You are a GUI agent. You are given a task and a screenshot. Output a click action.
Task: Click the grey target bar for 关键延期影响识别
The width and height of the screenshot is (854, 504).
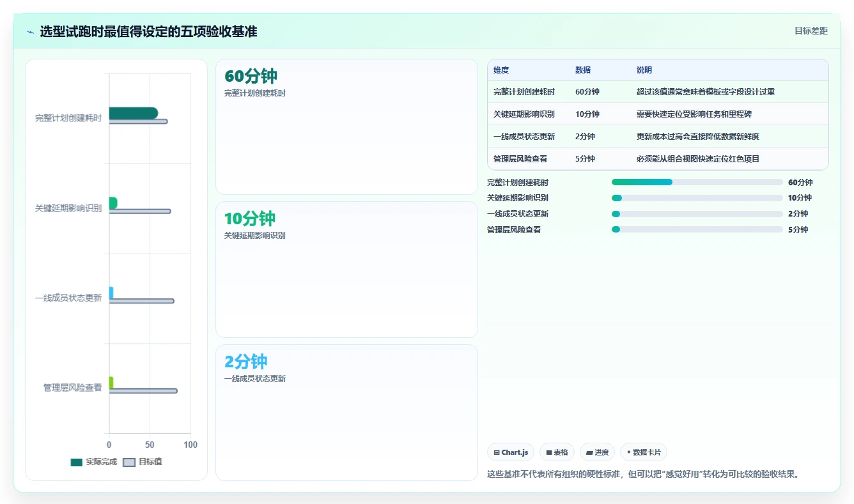tap(140, 211)
